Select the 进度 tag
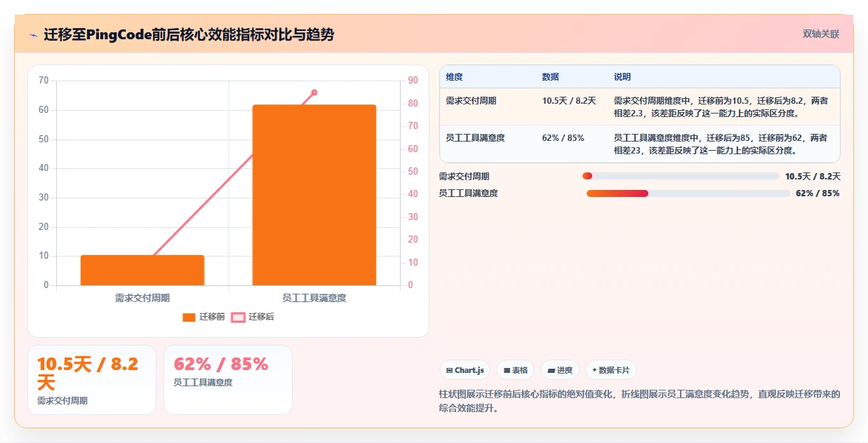This screenshot has width=868, height=443. pos(560,370)
